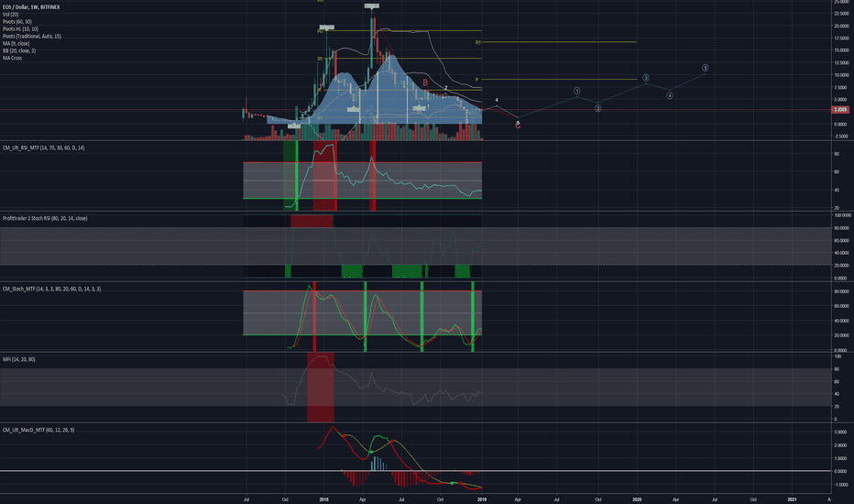Click the R1 label on the long 2019 pivot line

[477, 42]
